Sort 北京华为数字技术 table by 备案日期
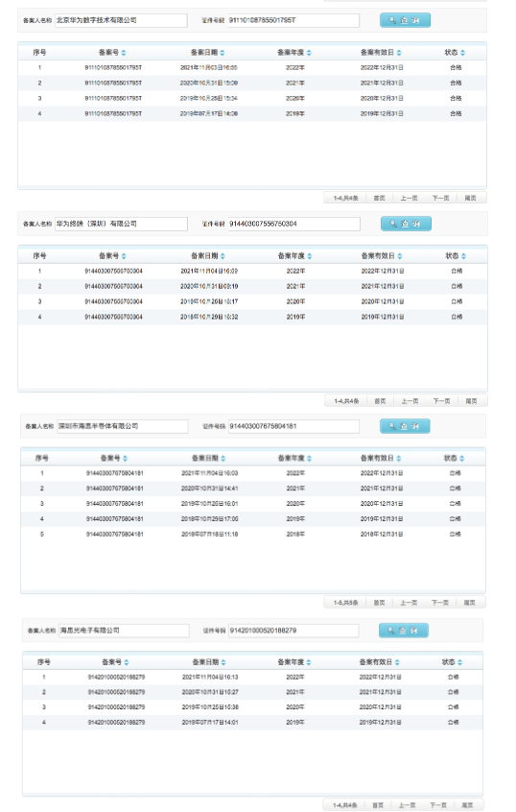Viewport: 516px width, 812px height. click(207, 52)
